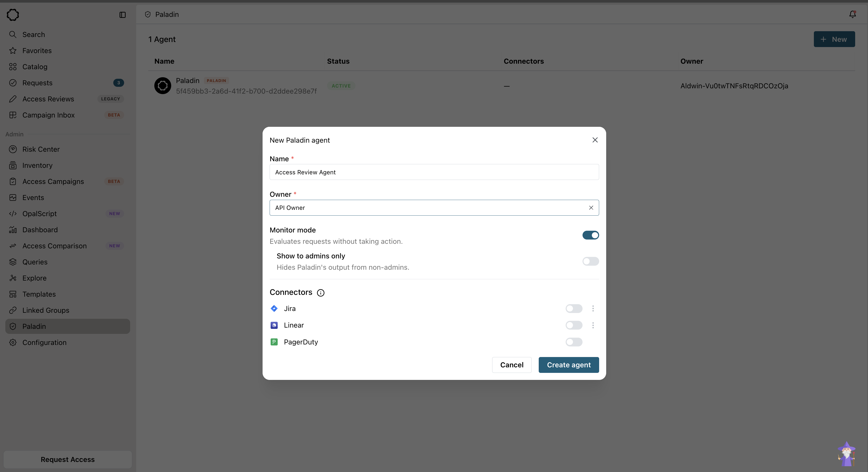Click the Queries layers icon
Viewport: 868px width, 472px height.
pyautogui.click(x=13, y=262)
